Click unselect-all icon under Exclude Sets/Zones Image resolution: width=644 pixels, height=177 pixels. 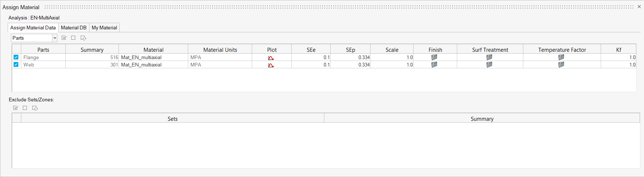(25, 108)
